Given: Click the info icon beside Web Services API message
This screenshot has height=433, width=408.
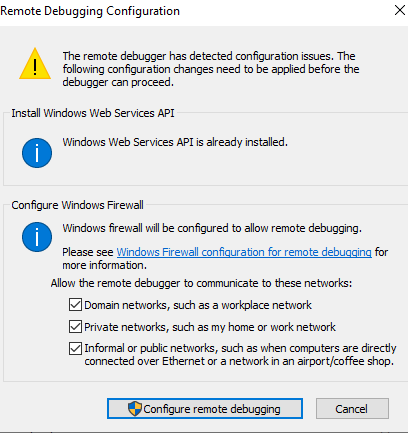Looking at the screenshot, I should [x=37, y=153].
